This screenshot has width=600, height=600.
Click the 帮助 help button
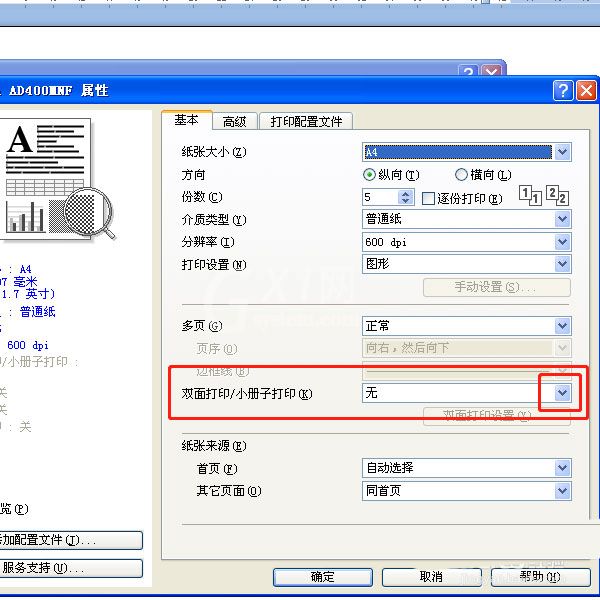540,577
